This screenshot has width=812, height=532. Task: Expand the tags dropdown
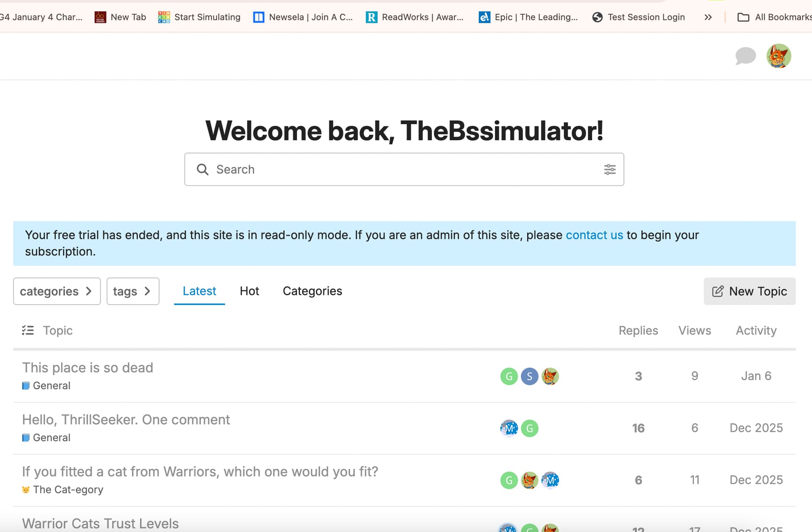tap(133, 291)
